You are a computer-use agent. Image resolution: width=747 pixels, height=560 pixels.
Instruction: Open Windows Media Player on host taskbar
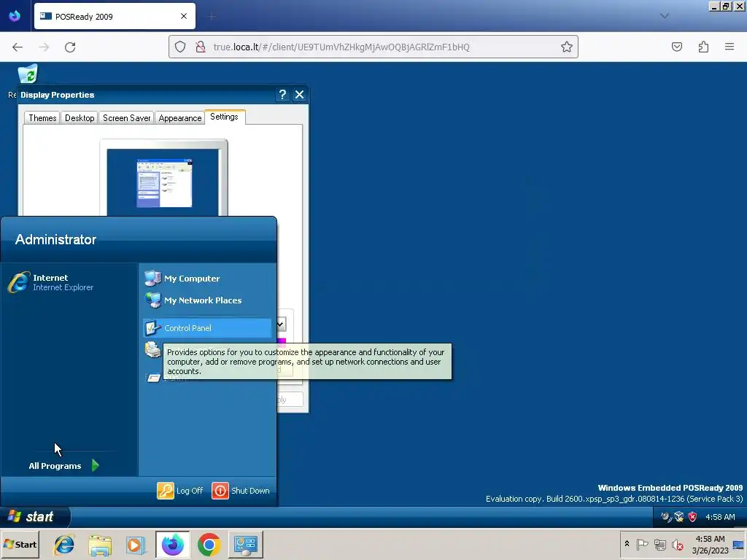tap(136, 545)
